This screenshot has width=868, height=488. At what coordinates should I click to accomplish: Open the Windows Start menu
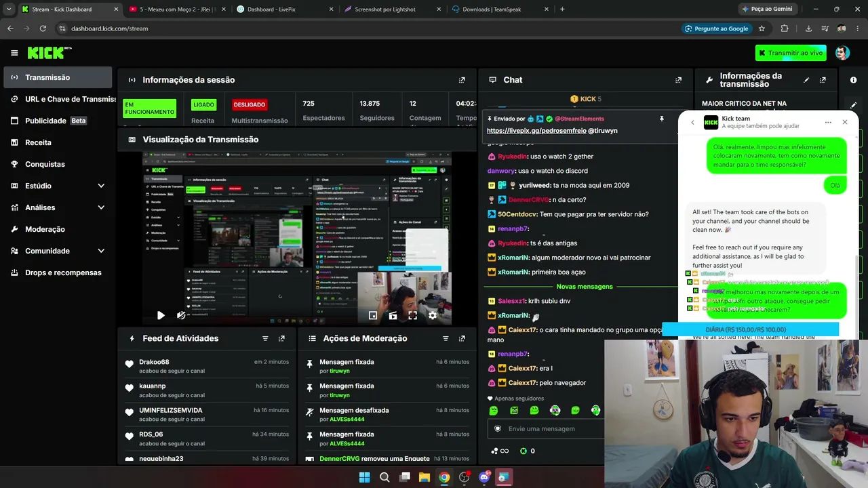click(x=364, y=477)
